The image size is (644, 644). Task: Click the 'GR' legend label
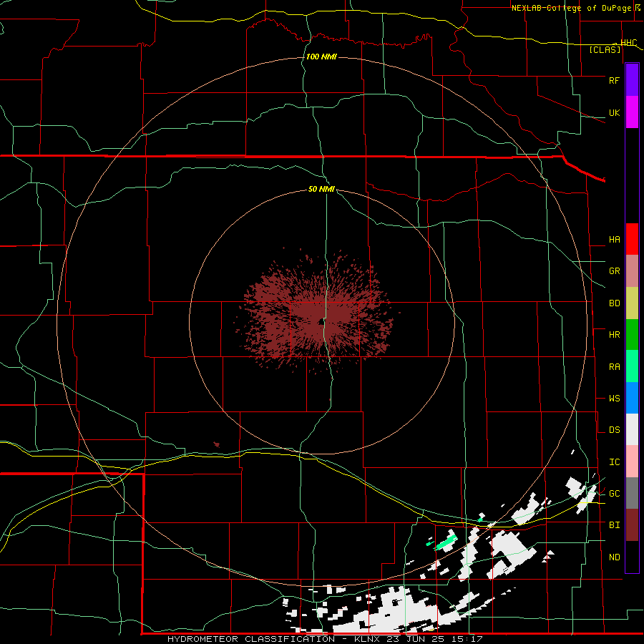[x=614, y=271]
